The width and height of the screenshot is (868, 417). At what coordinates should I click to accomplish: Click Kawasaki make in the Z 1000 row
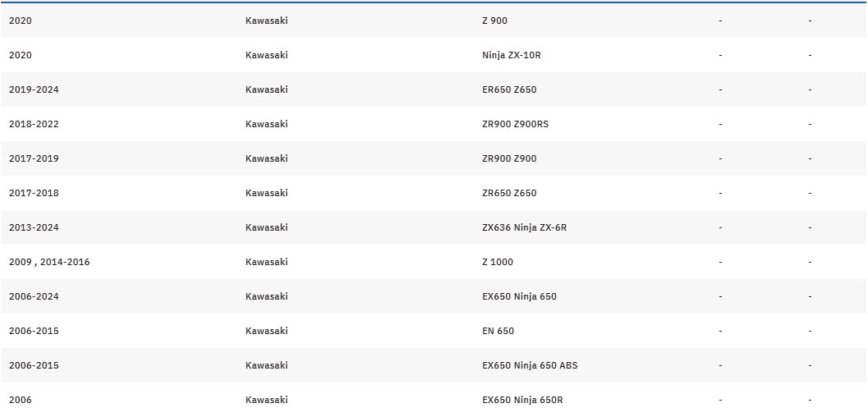click(267, 262)
